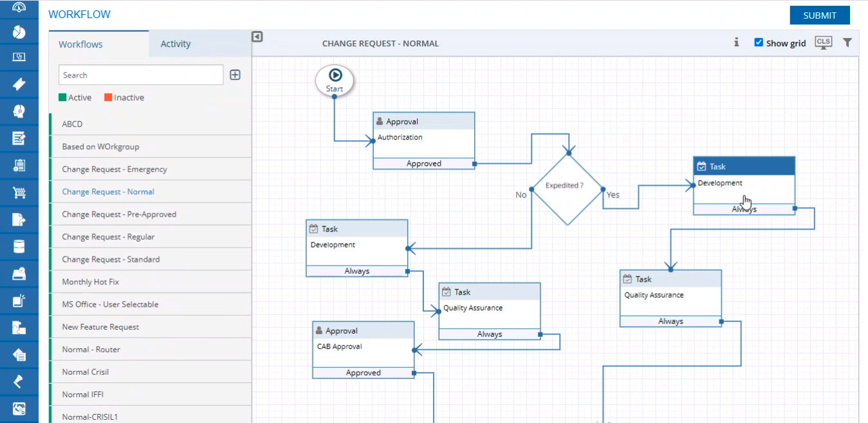Switch to the Activity tab
This screenshot has width=868, height=423.
point(176,44)
